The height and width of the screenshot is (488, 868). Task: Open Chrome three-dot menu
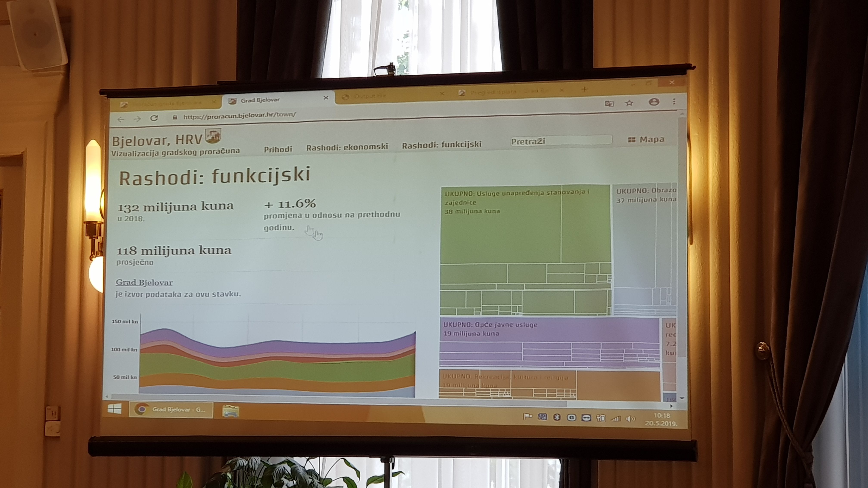674,101
